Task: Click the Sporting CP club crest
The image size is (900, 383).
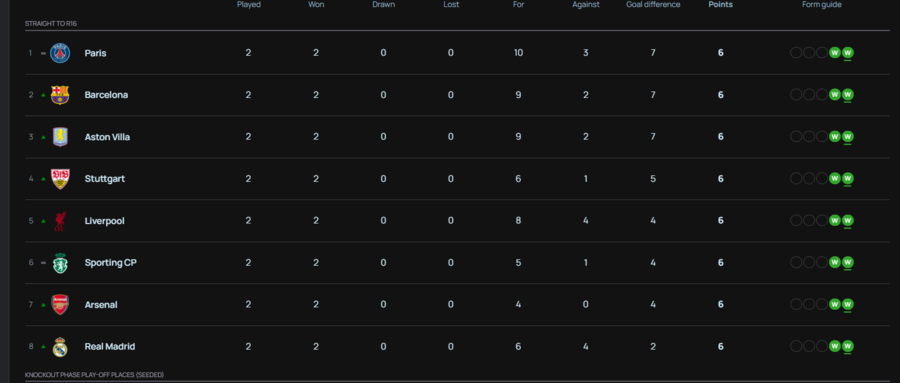Action: coord(60,262)
